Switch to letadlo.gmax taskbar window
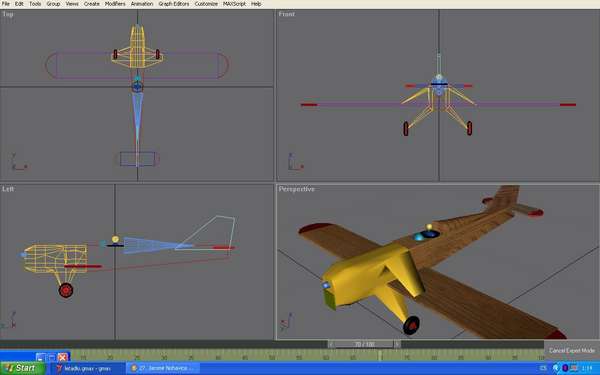 (x=88, y=368)
